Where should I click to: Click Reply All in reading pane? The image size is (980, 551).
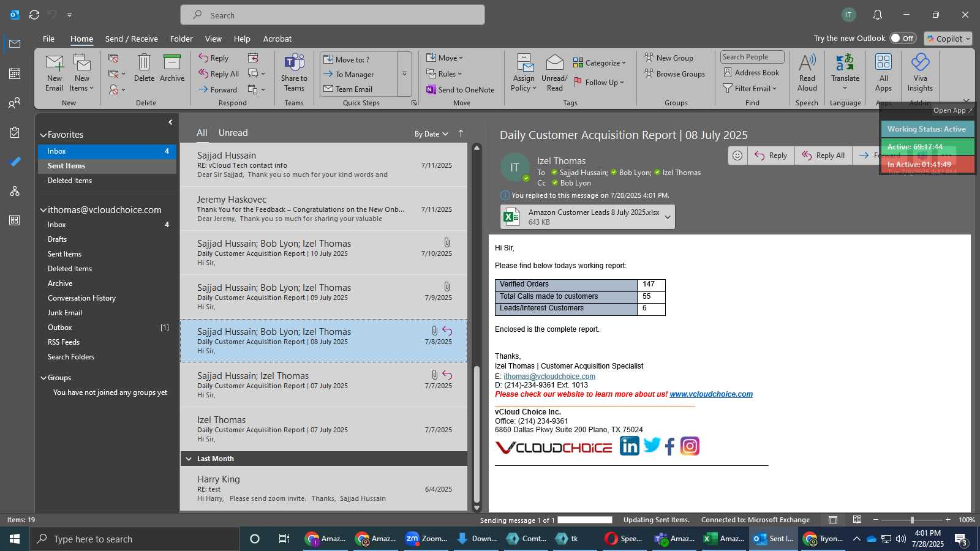pos(824,156)
